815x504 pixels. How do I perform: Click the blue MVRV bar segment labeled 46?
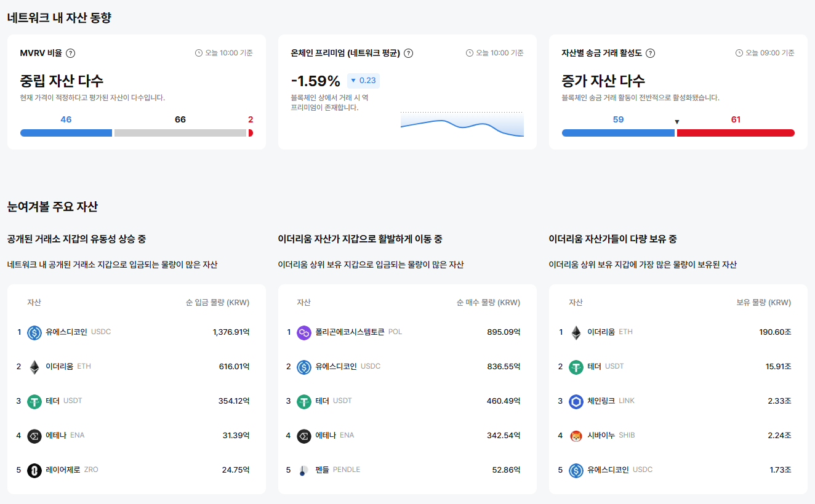[66, 133]
